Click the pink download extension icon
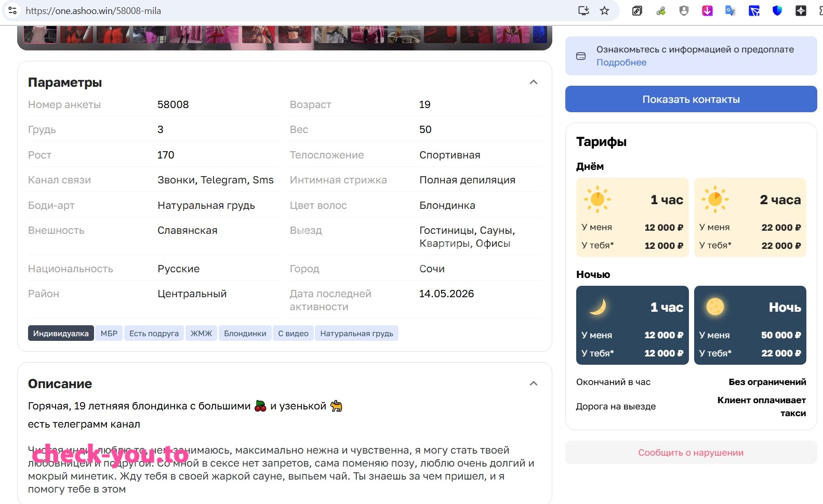This screenshot has width=823, height=504. pos(707,10)
